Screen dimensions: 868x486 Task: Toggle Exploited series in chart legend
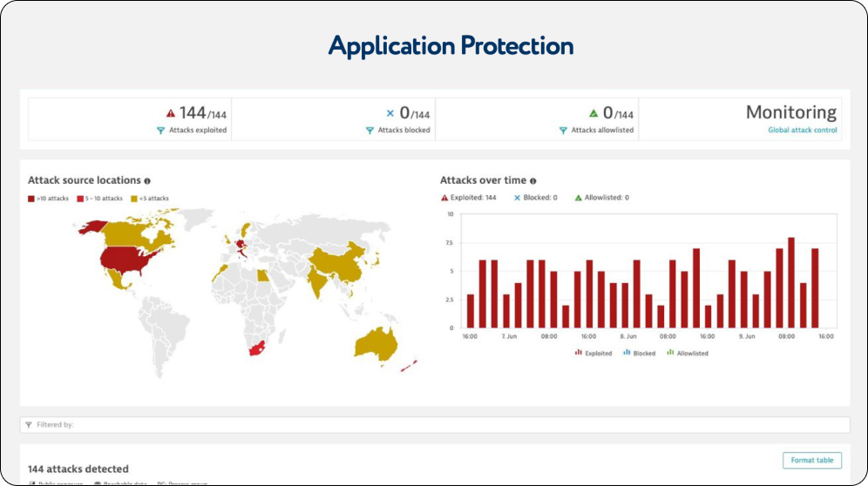pyautogui.click(x=593, y=353)
